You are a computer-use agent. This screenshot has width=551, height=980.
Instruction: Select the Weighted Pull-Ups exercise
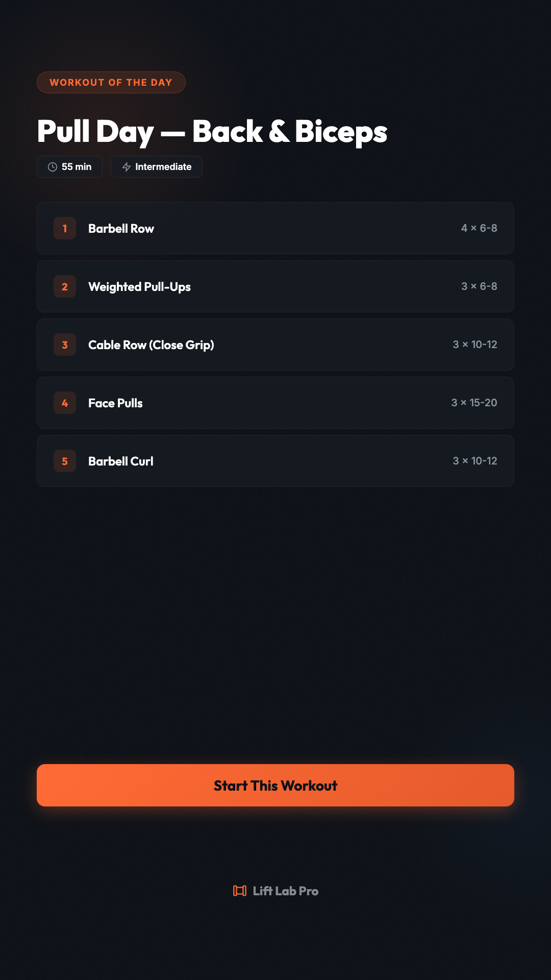pyautogui.click(x=139, y=287)
